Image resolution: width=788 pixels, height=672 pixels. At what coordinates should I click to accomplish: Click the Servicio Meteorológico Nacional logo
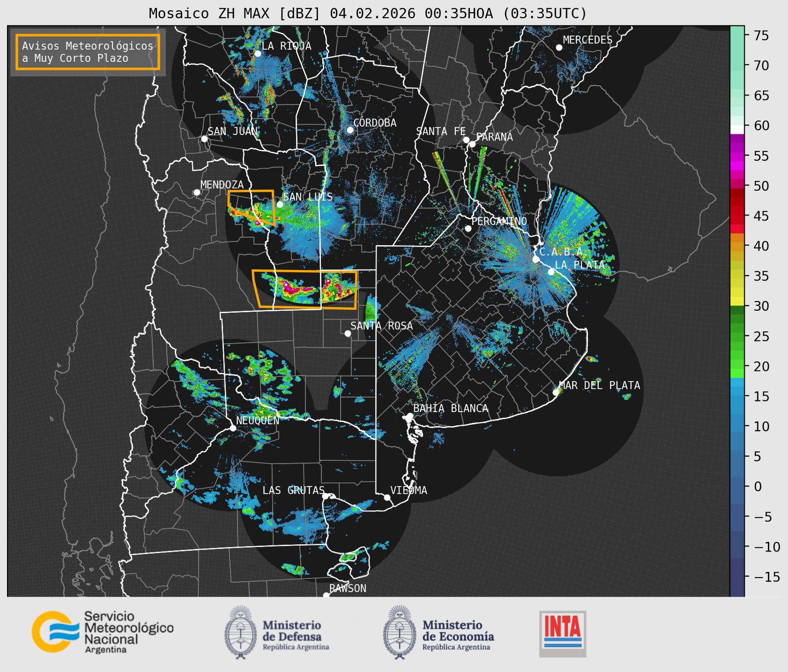103,632
